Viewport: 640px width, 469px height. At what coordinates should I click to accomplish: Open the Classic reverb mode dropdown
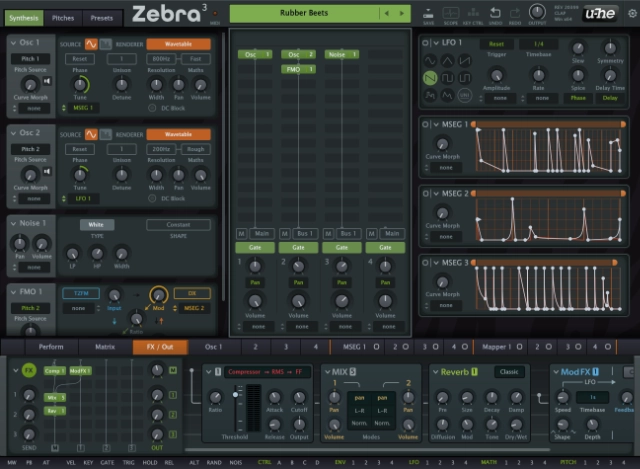(509, 372)
